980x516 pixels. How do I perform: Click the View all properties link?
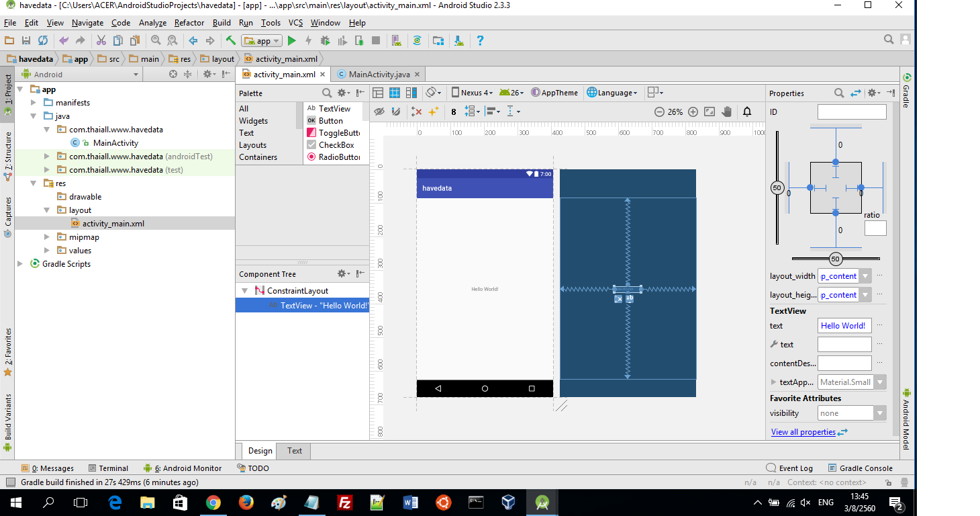coord(803,432)
